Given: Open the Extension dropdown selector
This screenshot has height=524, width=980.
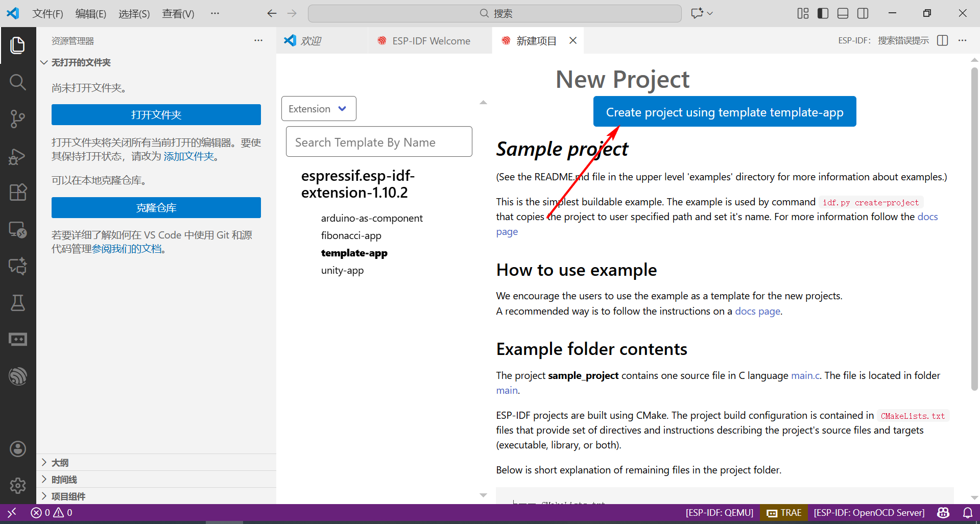Looking at the screenshot, I should [319, 109].
